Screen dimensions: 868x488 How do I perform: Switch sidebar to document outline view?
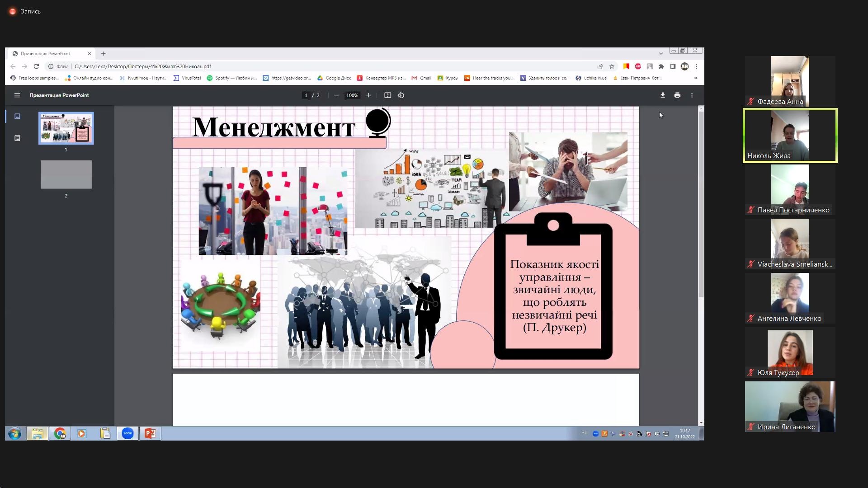point(17,138)
